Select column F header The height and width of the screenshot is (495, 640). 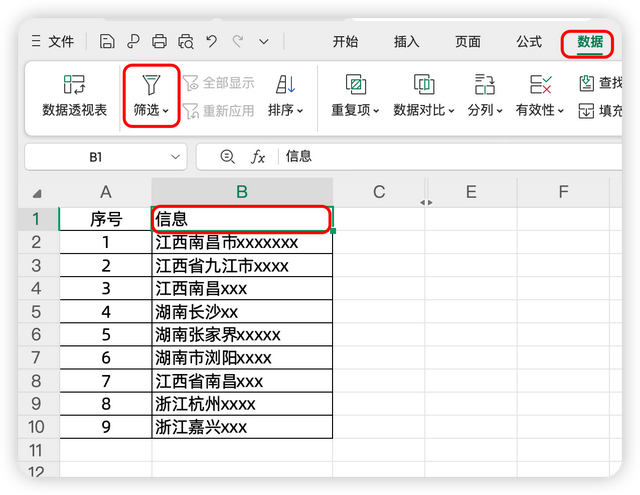[x=563, y=192]
